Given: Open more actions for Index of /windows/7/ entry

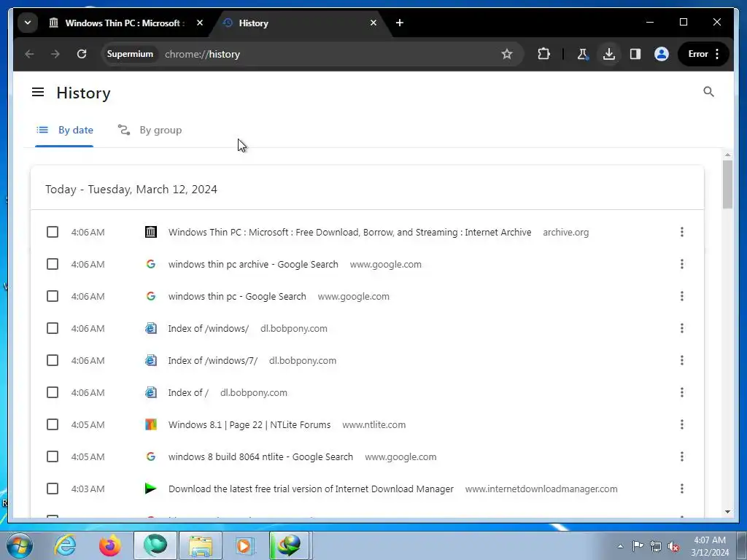Looking at the screenshot, I should [682, 360].
